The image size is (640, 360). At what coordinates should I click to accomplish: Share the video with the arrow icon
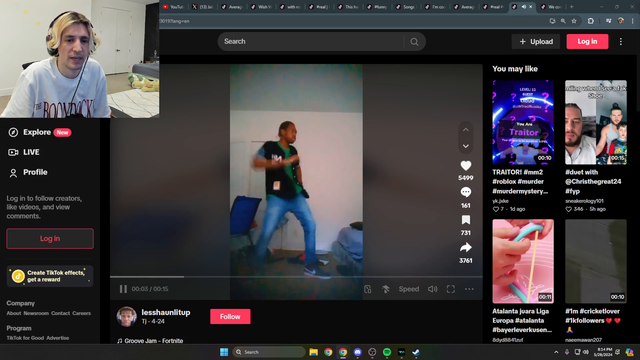pos(466,247)
